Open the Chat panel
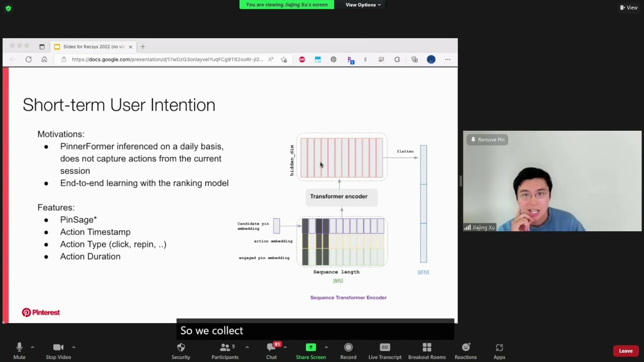 coord(272,350)
